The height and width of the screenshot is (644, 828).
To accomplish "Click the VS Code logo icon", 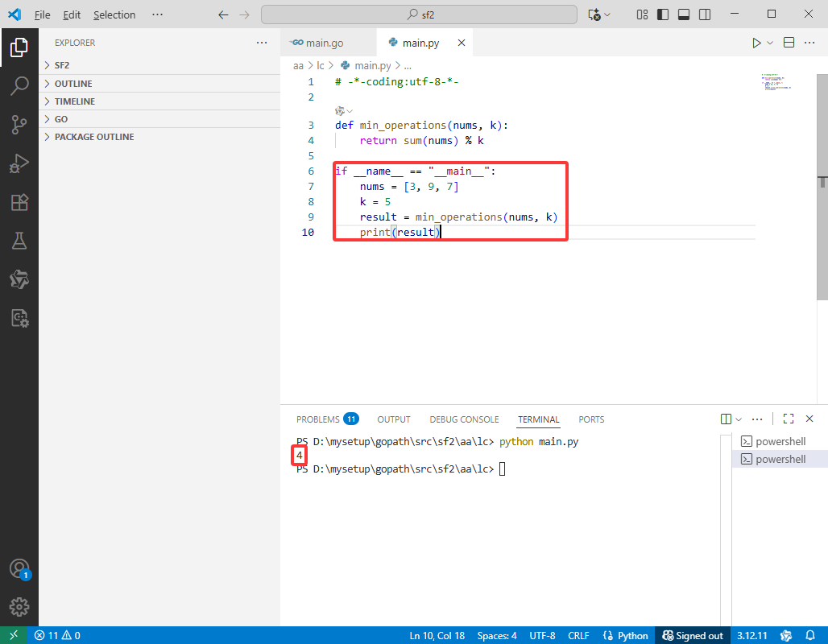I will pos(14,14).
